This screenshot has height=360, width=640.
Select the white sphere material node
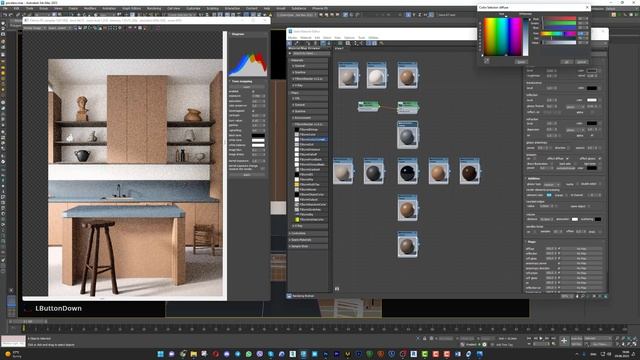(376, 76)
